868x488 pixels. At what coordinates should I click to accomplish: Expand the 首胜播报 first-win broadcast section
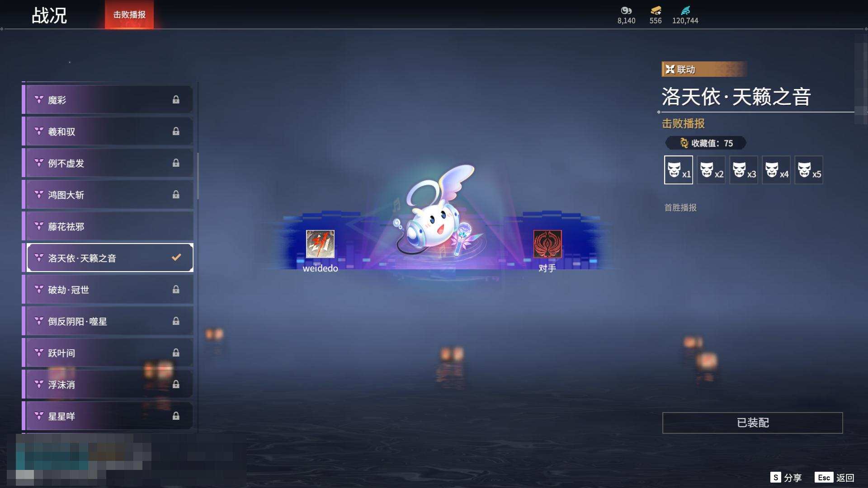tap(680, 207)
